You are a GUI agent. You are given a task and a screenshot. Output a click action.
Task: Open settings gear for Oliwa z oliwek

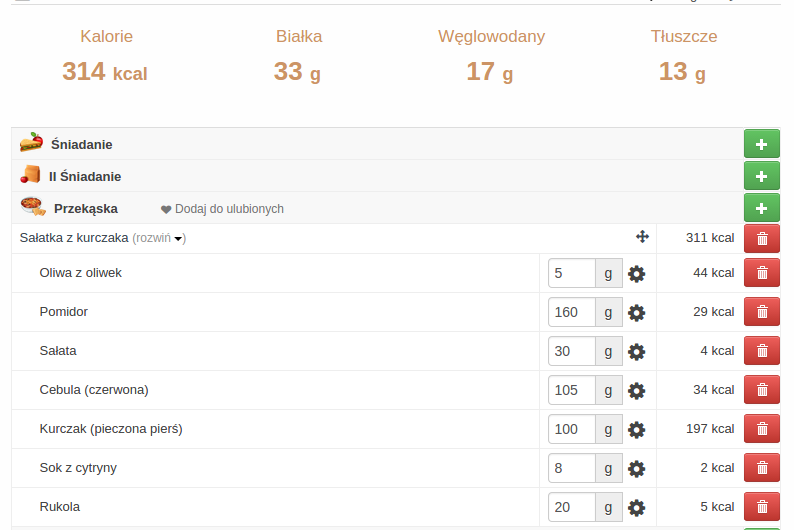pos(636,274)
